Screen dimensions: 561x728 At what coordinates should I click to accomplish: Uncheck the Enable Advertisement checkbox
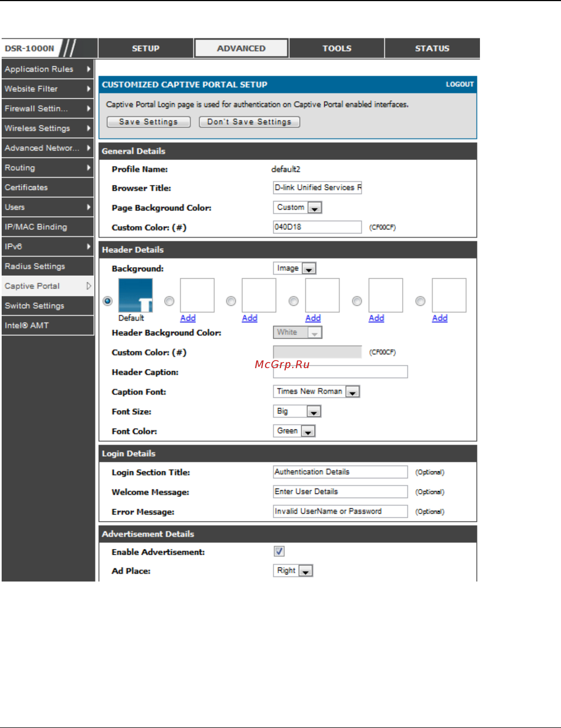279,551
